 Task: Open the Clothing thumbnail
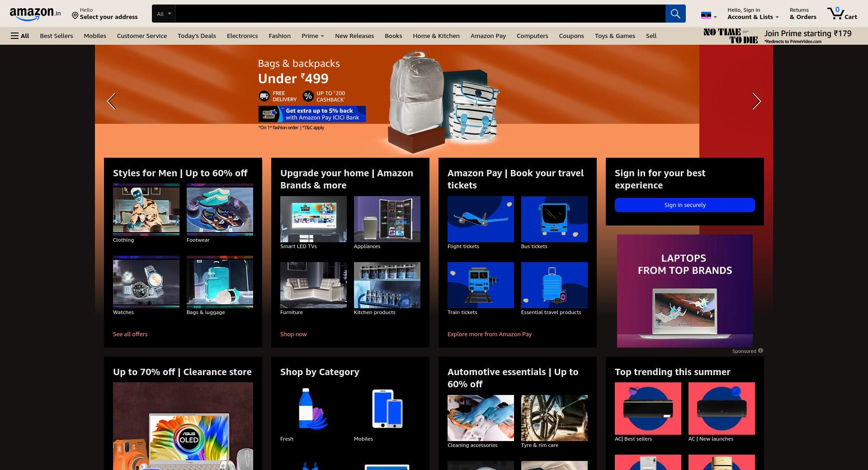tap(146, 210)
